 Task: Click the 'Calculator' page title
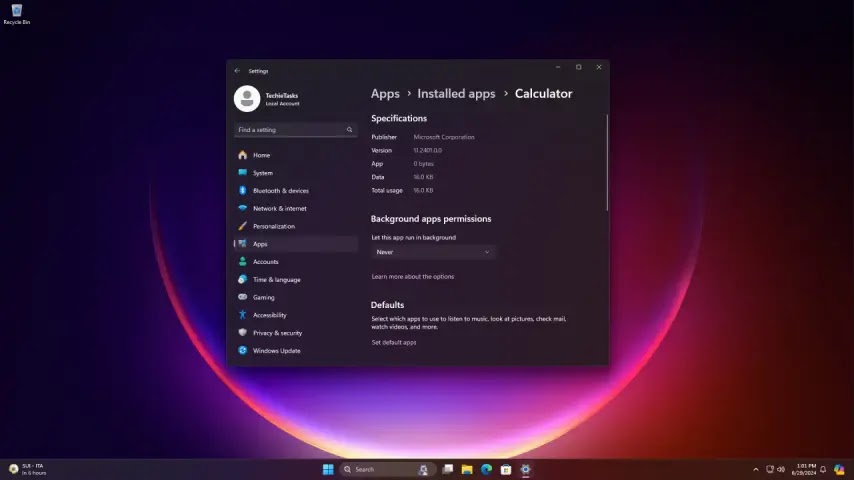coord(544,94)
